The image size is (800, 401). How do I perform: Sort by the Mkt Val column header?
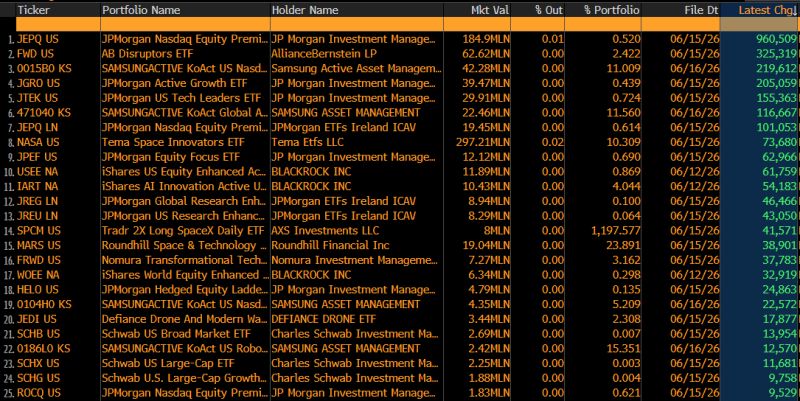477,10
